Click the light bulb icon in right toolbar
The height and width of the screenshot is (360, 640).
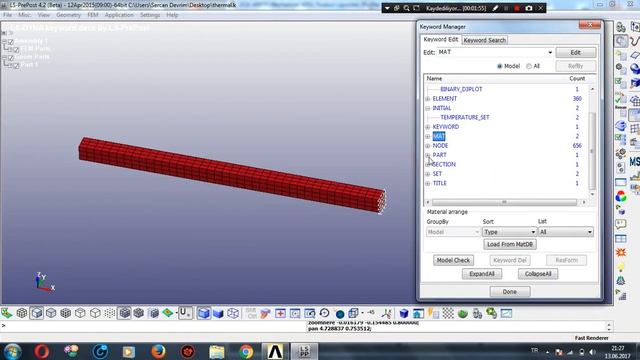coord(621,267)
